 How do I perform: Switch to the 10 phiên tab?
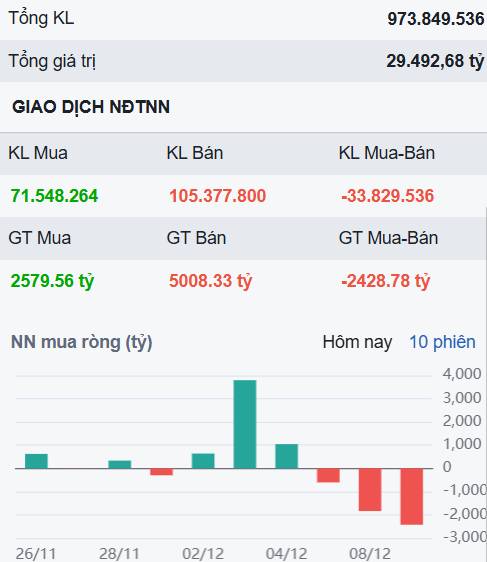tap(442, 342)
